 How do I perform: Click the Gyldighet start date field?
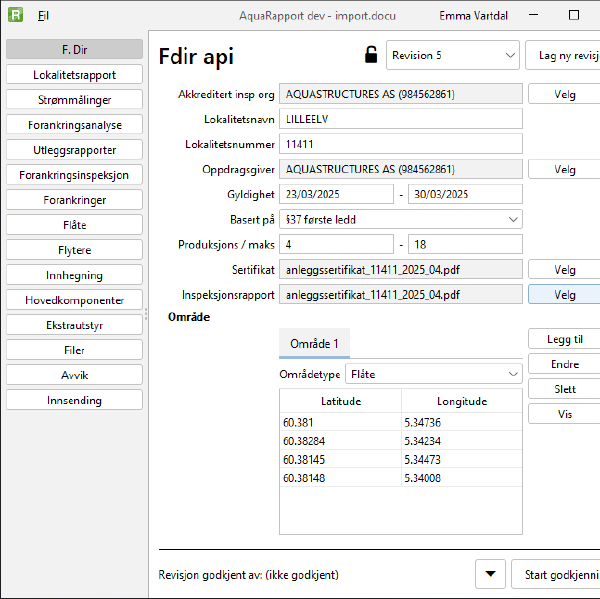(x=336, y=194)
